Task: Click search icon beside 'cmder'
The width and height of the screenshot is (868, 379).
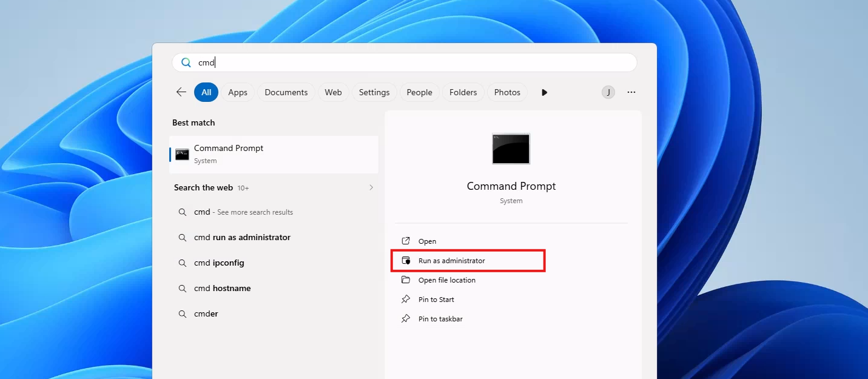Action: (182, 314)
